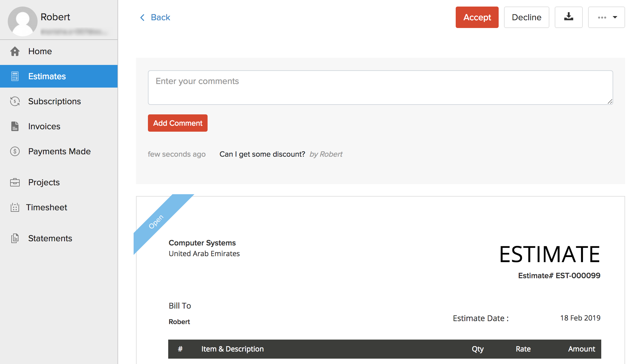The image size is (643, 364).
Task: Click Robert's profile avatar picture
Action: click(22, 21)
